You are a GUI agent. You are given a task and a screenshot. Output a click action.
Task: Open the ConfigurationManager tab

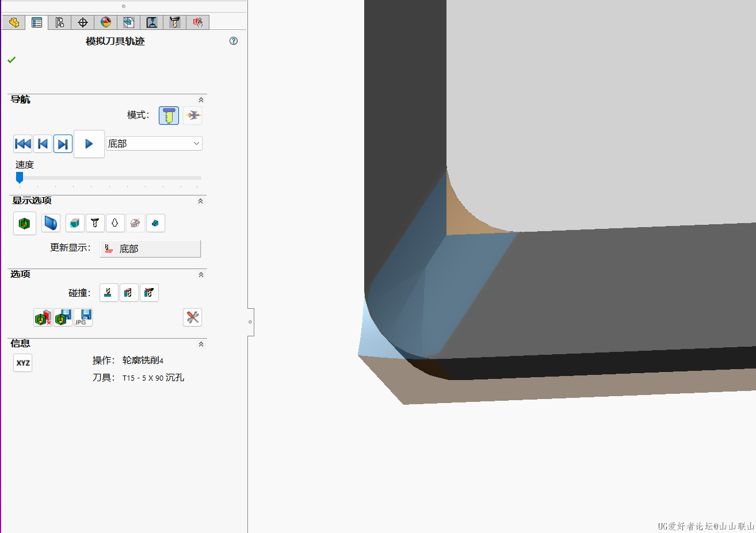(60, 22)
